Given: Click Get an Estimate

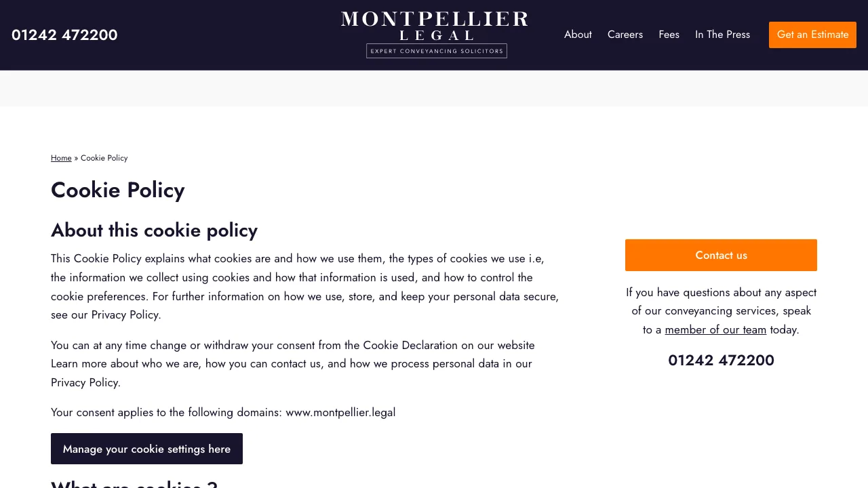Looking at the screenshot, I should point(812,35).
